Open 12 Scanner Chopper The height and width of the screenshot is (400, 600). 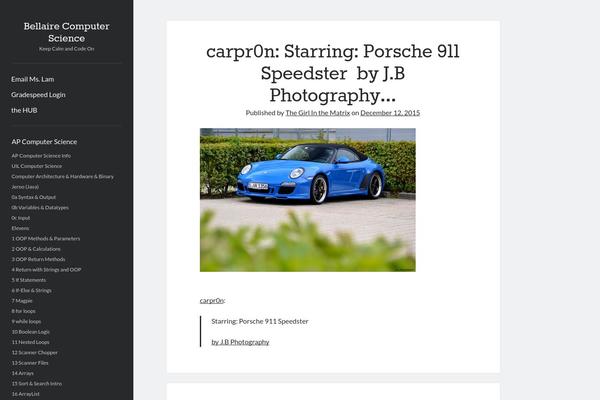click(x=34, y=352)
